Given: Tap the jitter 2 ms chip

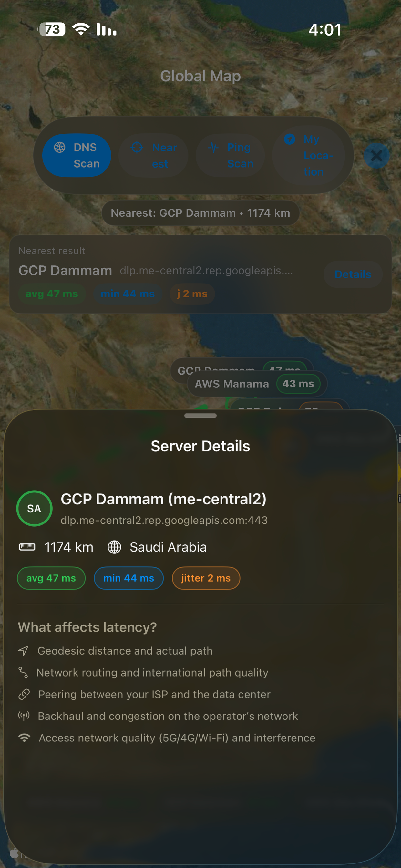Looking at the screenshot, I should [x=206, y=578].
